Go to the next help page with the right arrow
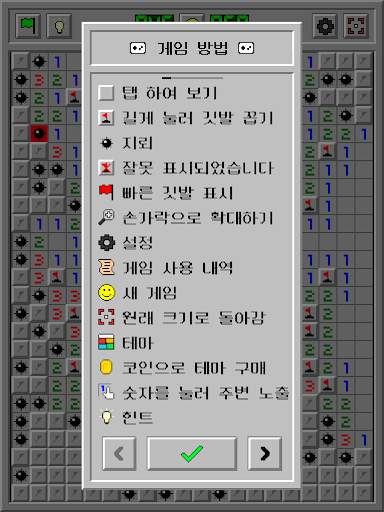 point(265,454)
